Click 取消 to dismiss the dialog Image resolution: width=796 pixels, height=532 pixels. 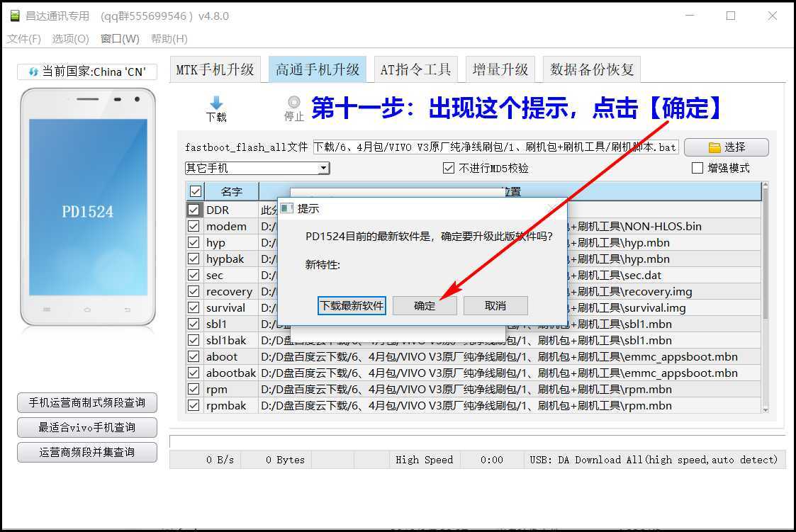(x=495, y=305)
